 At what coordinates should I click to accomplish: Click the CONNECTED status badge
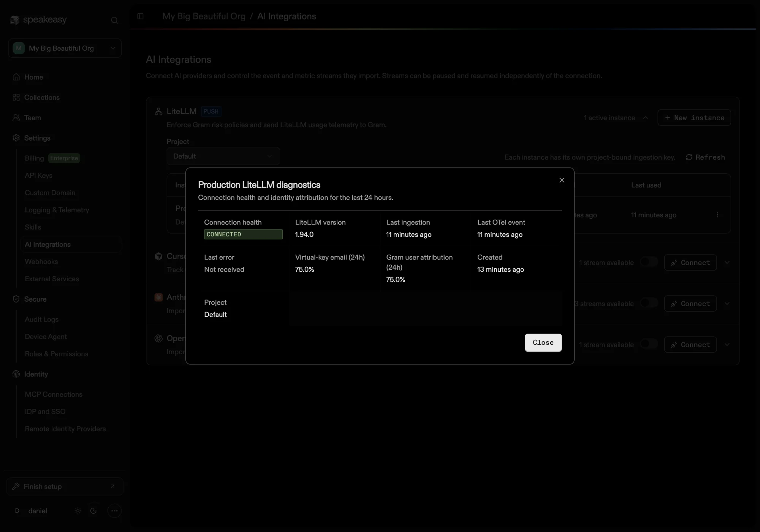coord(243,234)
